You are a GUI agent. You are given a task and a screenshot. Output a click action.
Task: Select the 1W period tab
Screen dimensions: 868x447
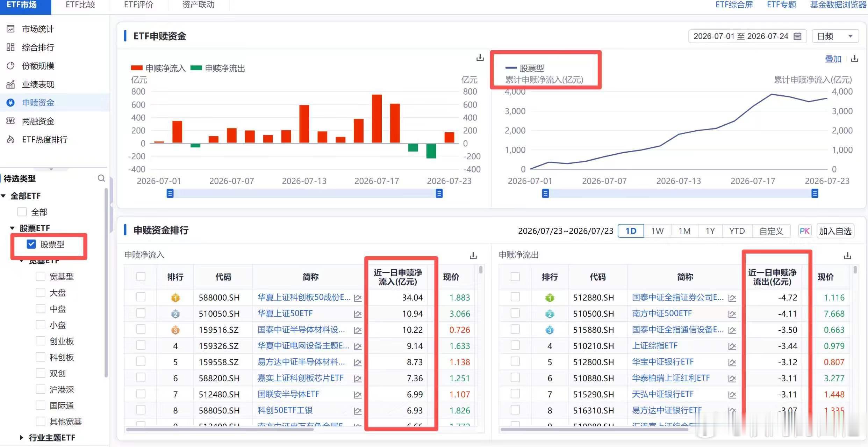pyautogui.click(x=657, y=231)
